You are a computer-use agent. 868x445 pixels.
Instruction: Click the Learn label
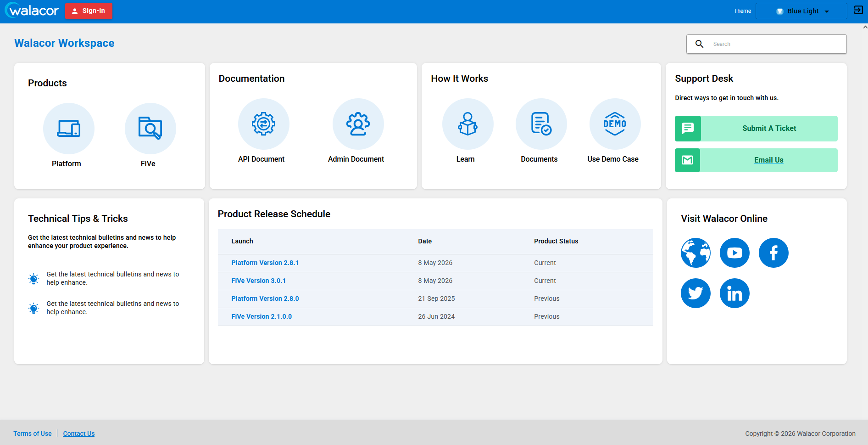(466, 159)
